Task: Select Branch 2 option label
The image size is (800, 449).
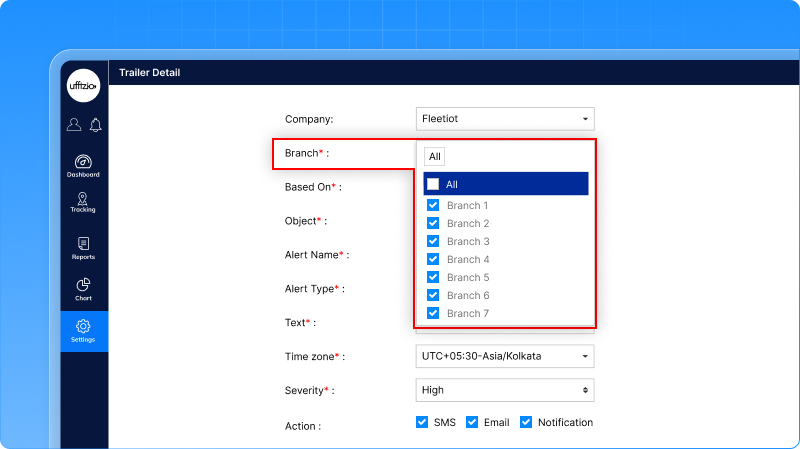Action: (468, 223)
